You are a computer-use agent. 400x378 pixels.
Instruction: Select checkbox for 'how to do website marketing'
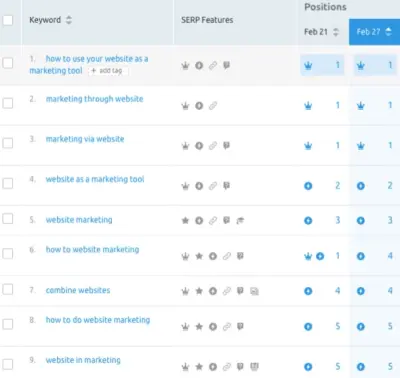coord(8,324)
